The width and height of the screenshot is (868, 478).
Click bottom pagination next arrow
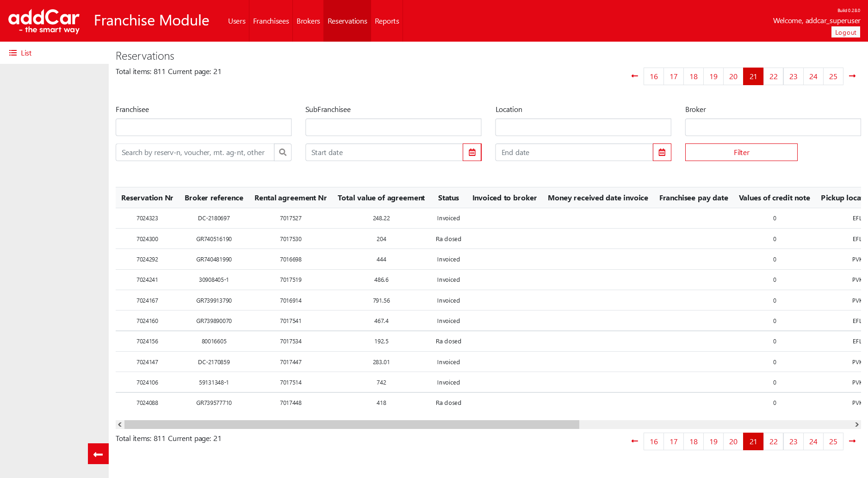click(x=852, y=441)
